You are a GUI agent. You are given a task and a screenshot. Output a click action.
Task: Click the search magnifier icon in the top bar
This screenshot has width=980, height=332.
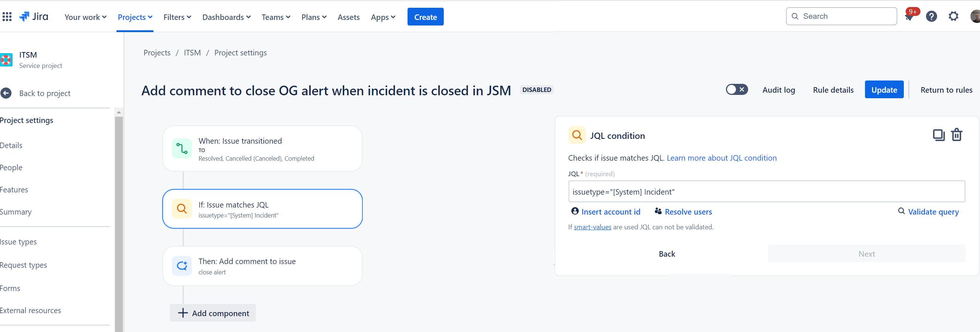(795, 16)
